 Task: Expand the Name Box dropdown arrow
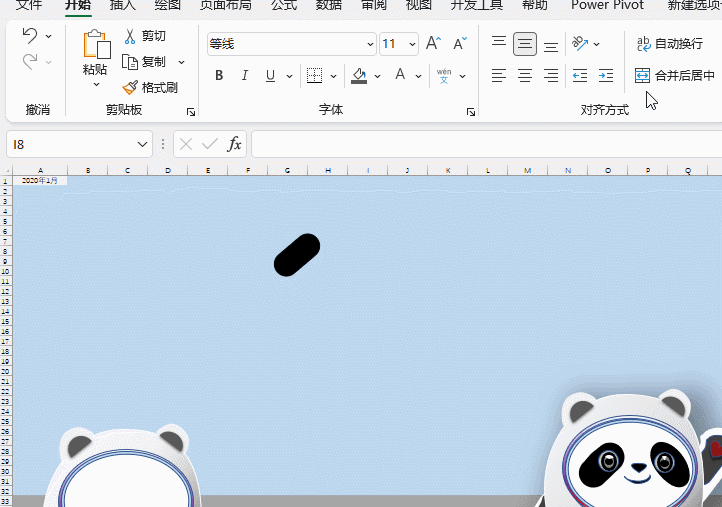[x=142, y=145]
